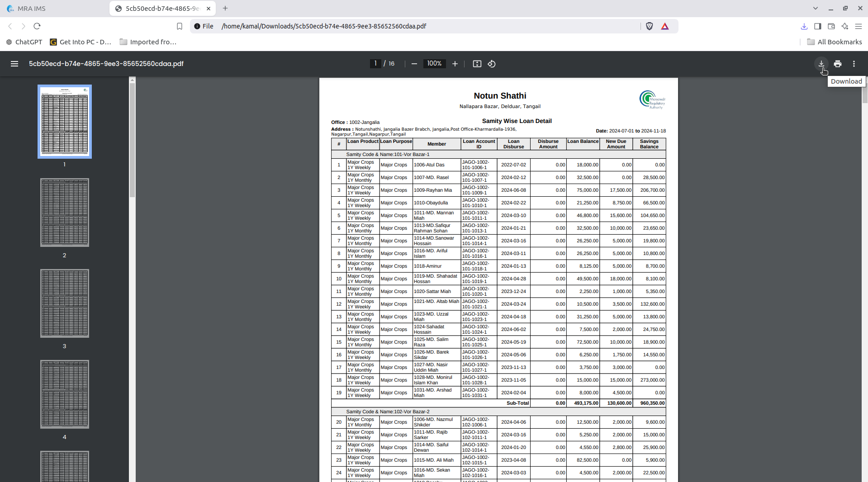Viewport: 868px width, 482px height.
Task: Open the All Bookmarks folder
Action: coord(835,42)
